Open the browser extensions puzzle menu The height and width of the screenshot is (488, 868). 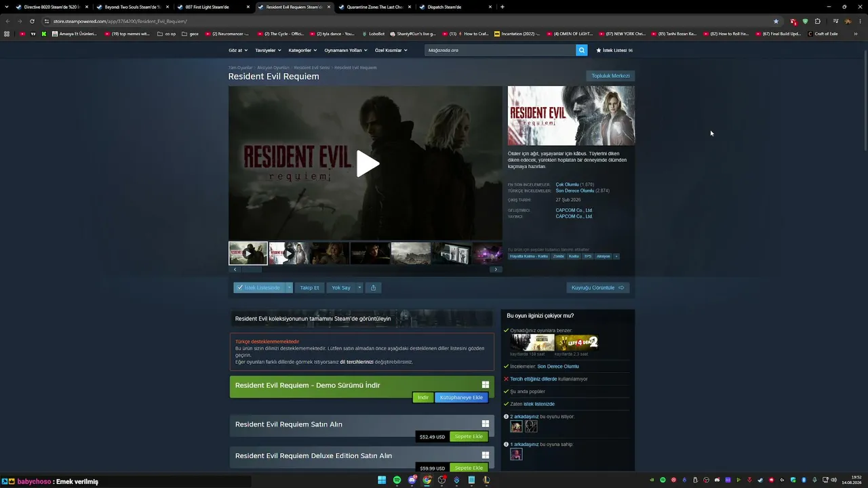click(x=818, y=21)
